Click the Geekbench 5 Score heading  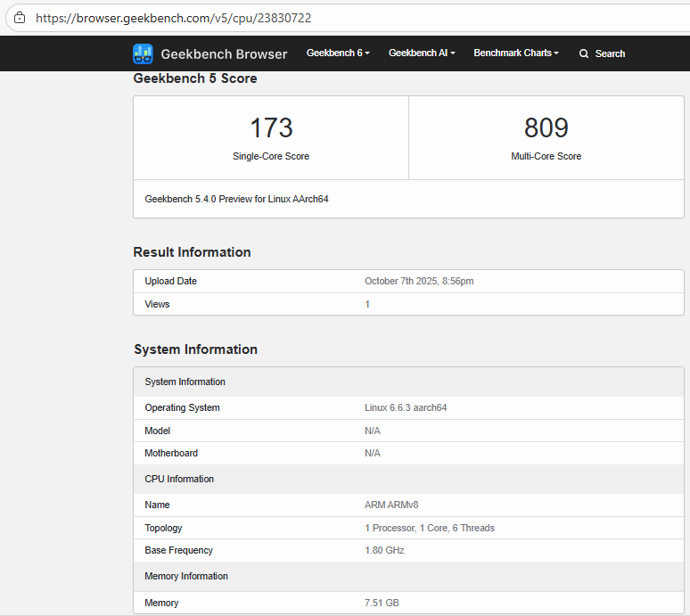(195, 78)
